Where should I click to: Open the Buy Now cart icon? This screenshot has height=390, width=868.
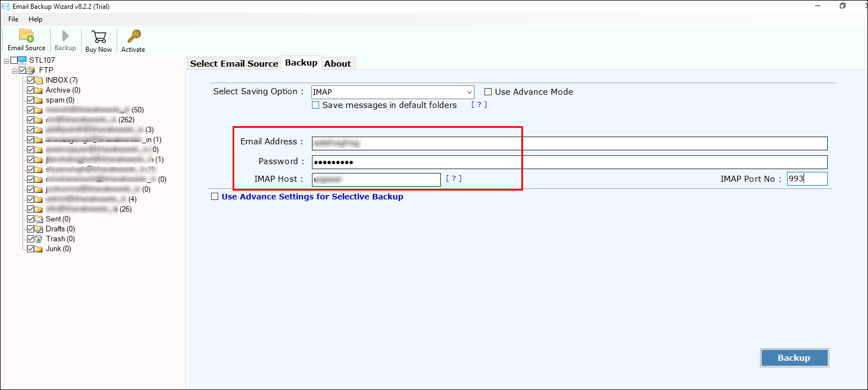pos(99,37)
